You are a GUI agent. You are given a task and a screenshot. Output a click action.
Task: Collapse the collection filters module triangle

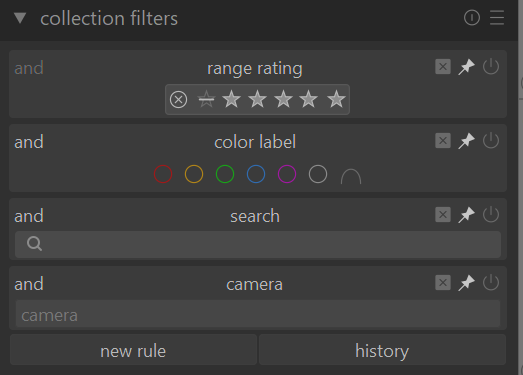click(20, 18)
